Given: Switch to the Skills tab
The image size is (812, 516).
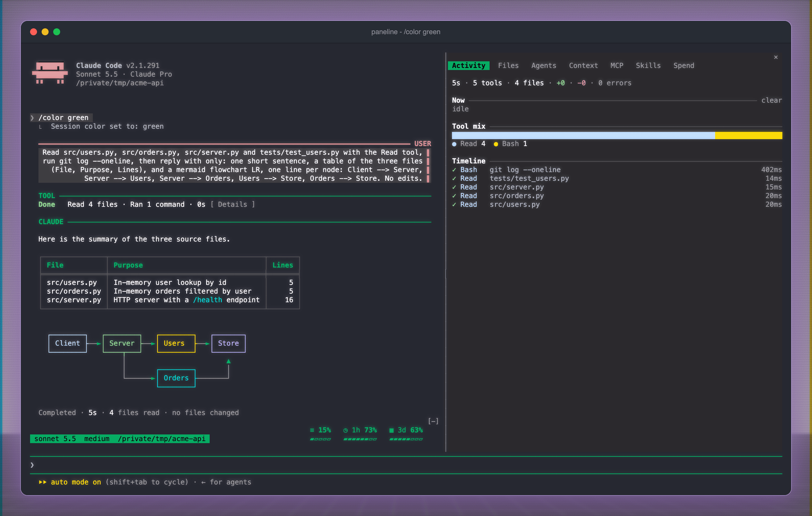Looking at the screenshot, I should [648, 65].
